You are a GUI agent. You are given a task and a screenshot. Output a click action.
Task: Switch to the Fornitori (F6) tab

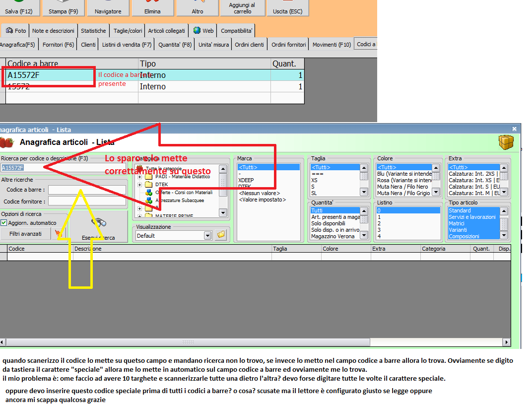[x=58, y=45]
